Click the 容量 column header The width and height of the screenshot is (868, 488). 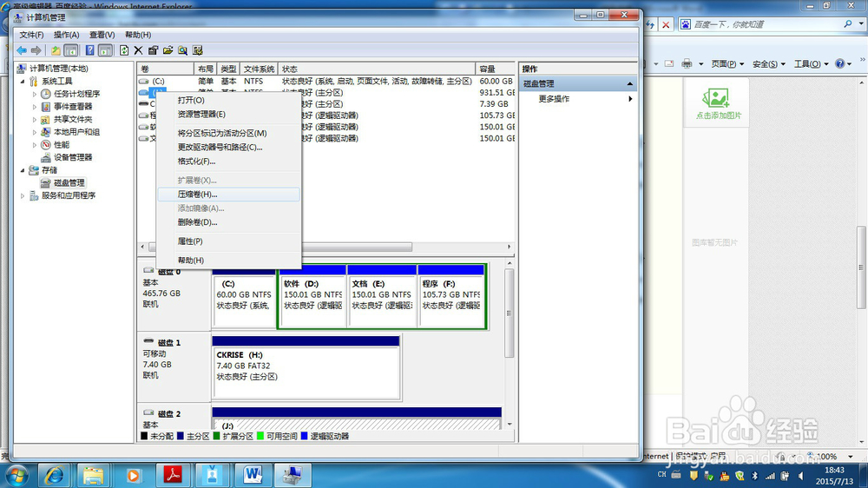[496, 69]
